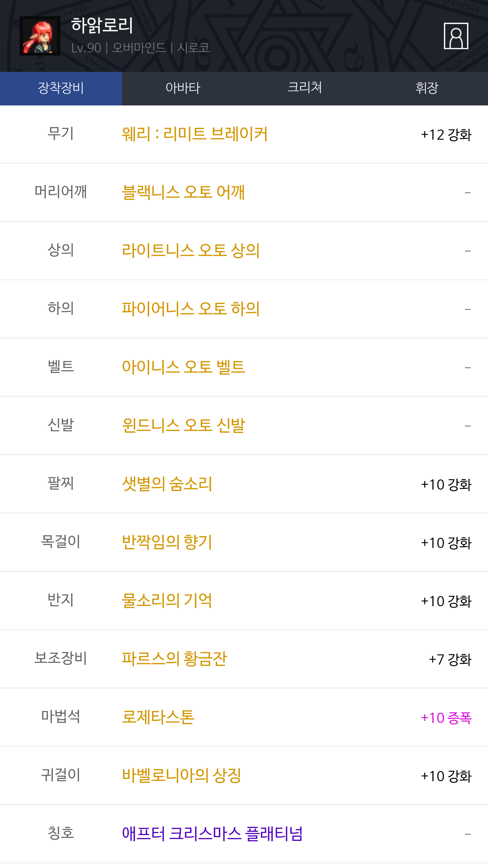Open 물소리의 기억 ring item
488x868 pixels.
coord(167,600)
